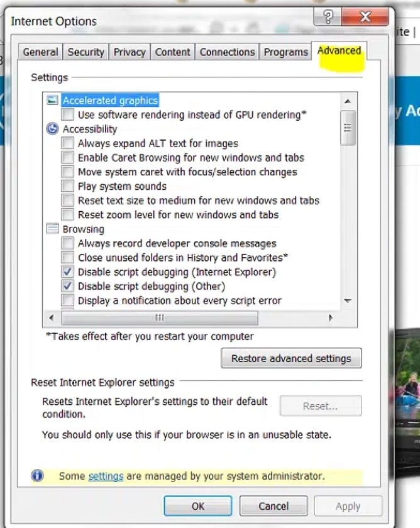
Task: Uncheck Disable script debugging (Internet Explorer)
Action: [x=67, y=272]
